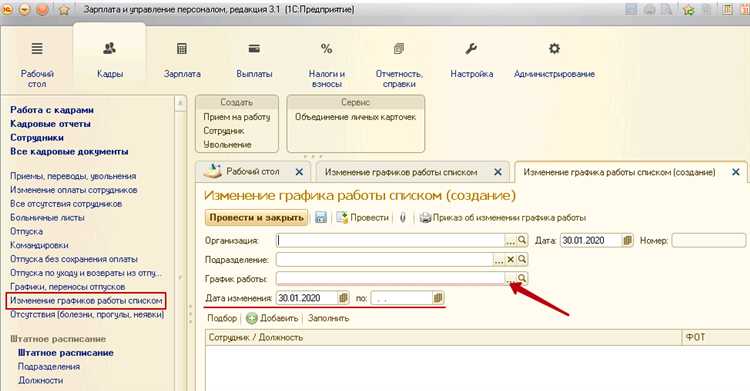The image size is (750, 391).
Task: Create new Сотрудник from Создать panel
Action: (224, 131)
